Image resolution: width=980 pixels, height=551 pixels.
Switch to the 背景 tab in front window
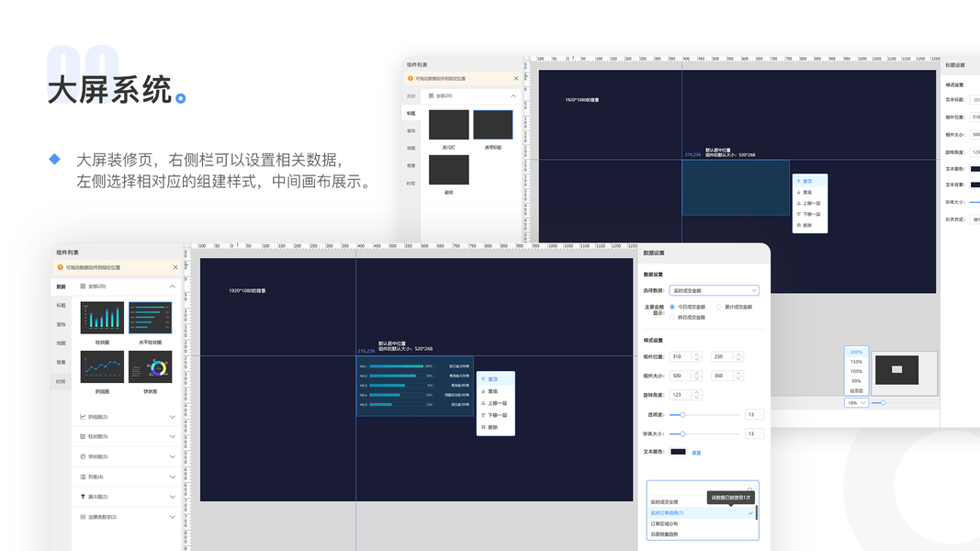click(62, 363)
